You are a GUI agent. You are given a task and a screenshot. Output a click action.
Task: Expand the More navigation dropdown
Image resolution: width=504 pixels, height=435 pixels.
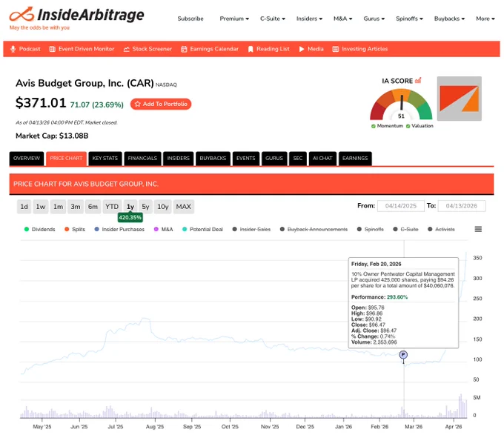[x=485, y=19]
